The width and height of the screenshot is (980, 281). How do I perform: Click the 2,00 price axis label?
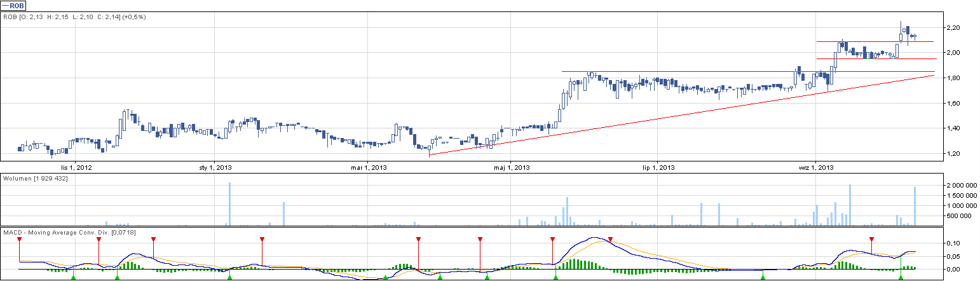point(952,53)
